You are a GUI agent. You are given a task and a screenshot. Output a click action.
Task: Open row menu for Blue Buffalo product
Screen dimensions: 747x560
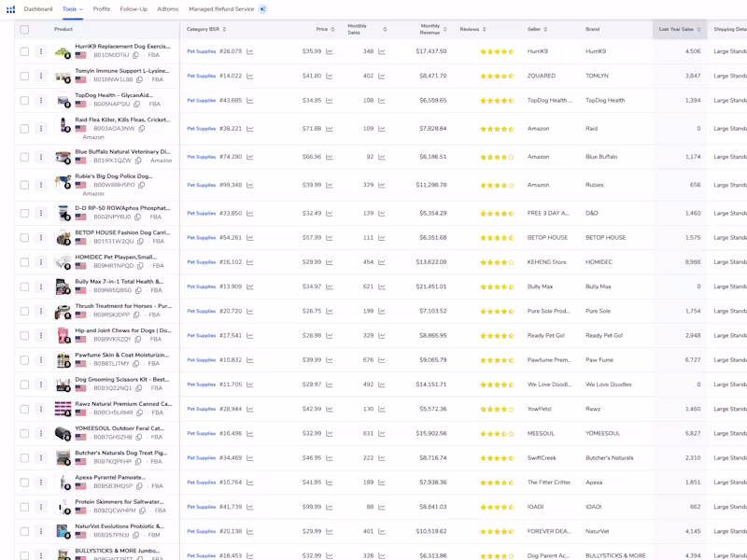[x=41, y=157]
